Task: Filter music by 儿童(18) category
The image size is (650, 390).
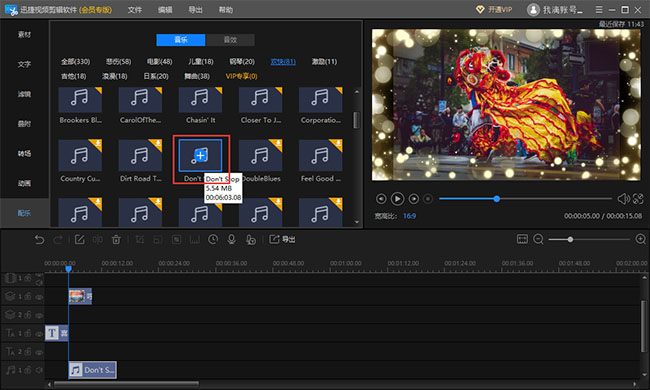Action: tap(201, 61)
